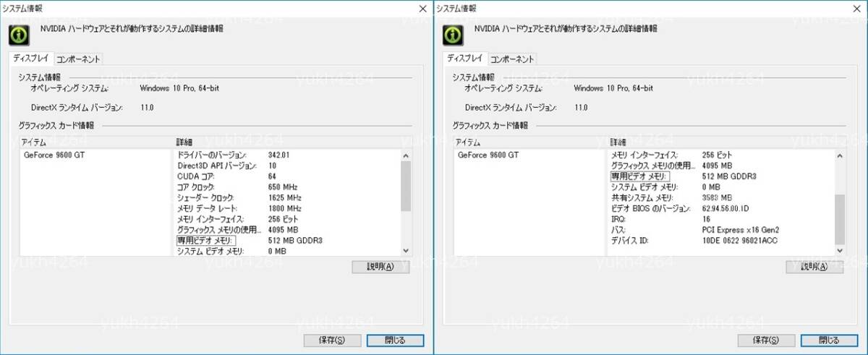Click 保存(S) button in right window
The image size is (868, 355).
click(x=767, y=340)
